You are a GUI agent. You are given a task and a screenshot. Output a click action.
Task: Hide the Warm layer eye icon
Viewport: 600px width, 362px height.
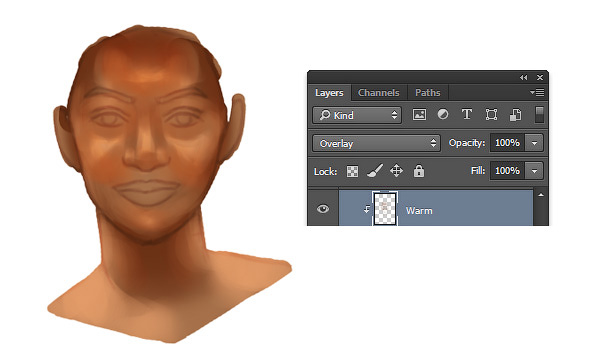tap(323, 209)
